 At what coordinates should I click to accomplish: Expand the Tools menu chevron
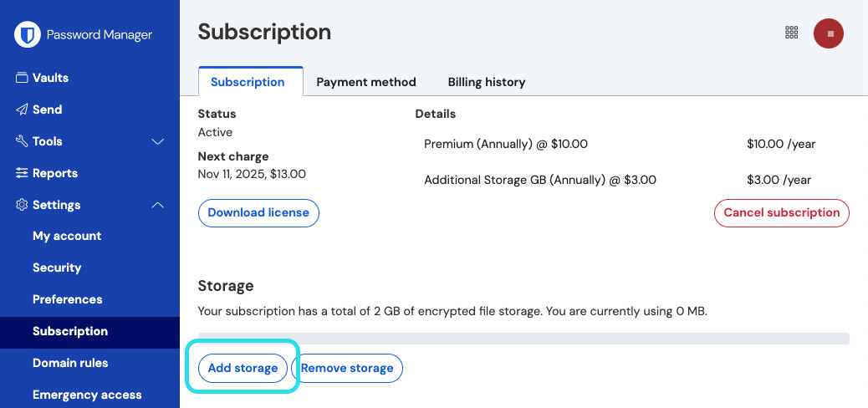(x=157, y=141)
